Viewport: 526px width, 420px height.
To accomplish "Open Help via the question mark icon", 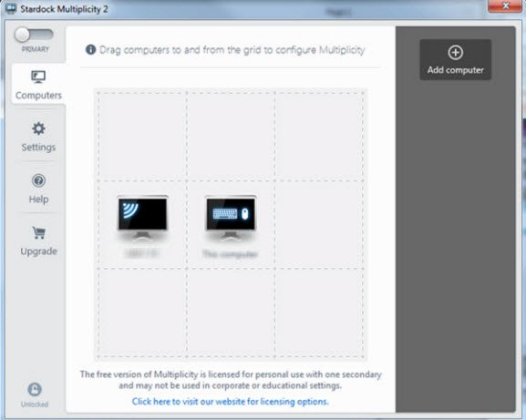I will click(38, 180).
